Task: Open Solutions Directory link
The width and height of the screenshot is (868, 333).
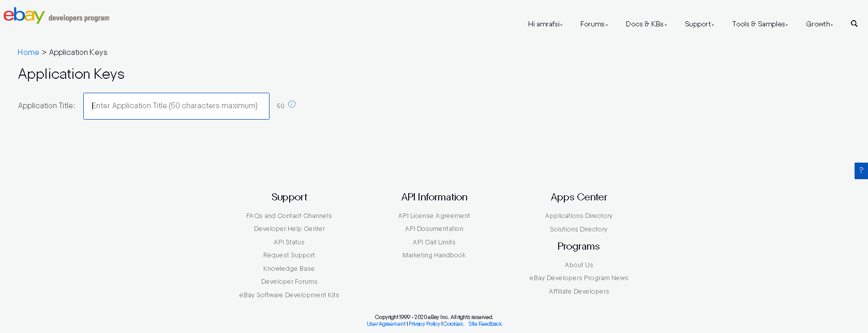Action: [x=579, y=229]
